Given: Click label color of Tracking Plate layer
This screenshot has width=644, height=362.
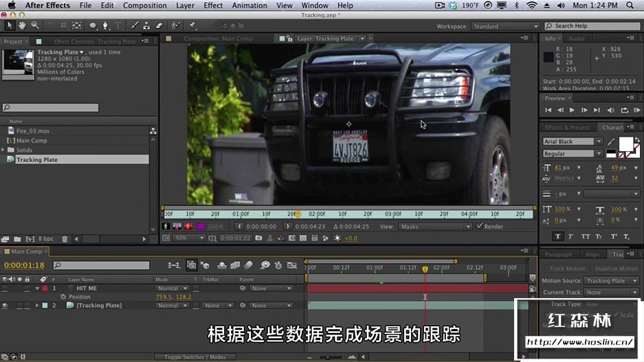Looking at the screenshot, I should pyautogui.click(x=45, y=306).
